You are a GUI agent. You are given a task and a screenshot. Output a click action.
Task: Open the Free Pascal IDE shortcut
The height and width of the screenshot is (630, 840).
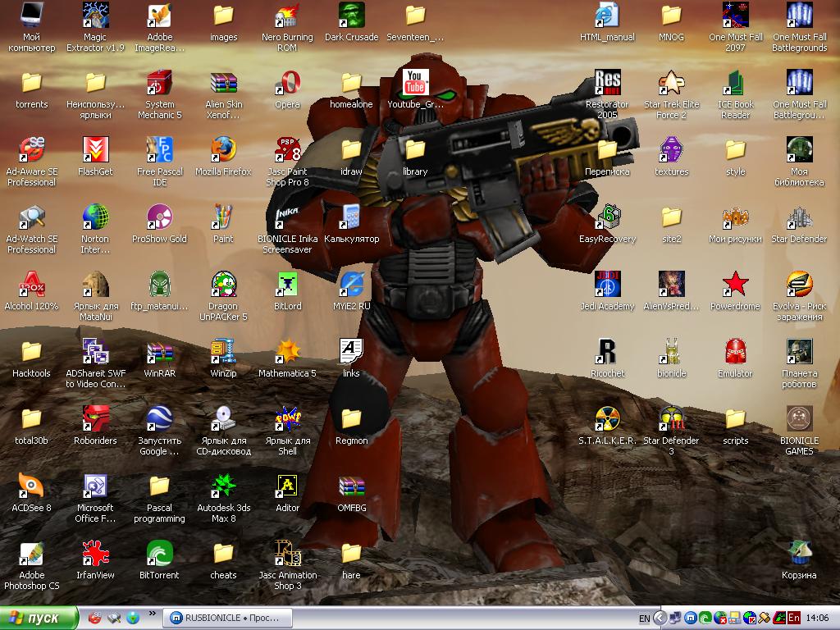click(160, 149)
